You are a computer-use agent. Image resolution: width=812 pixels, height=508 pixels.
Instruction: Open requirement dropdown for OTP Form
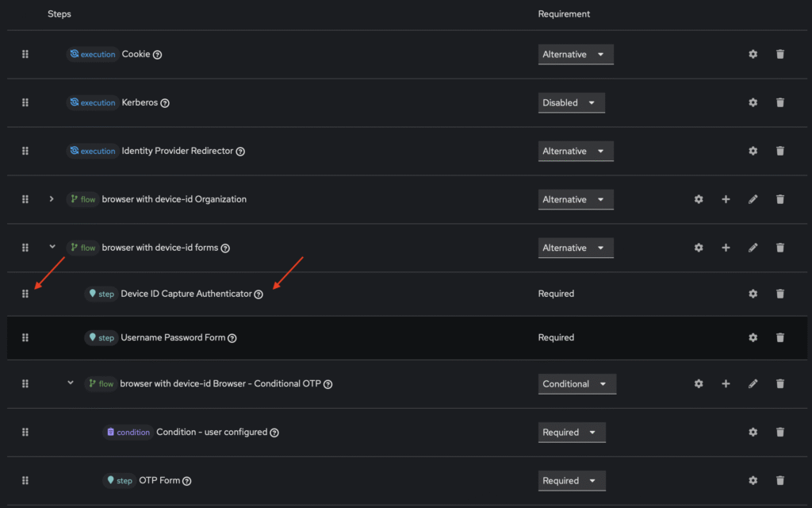coord(571,481)
